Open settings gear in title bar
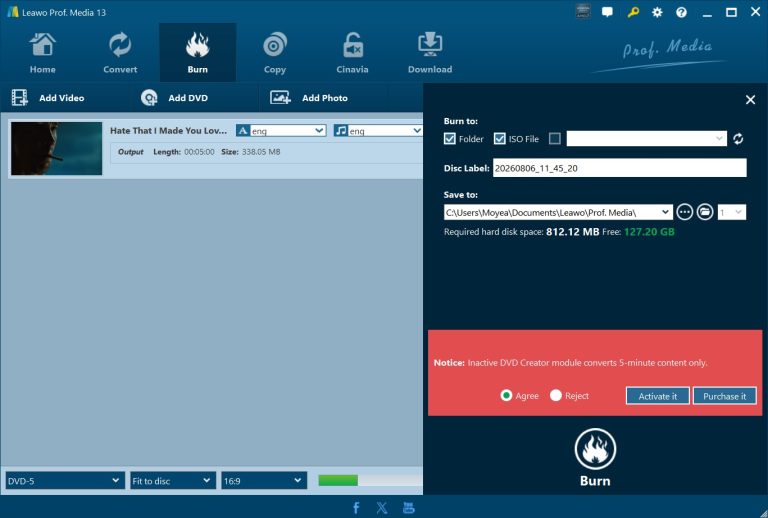768x518 pixels. [657, 12]
